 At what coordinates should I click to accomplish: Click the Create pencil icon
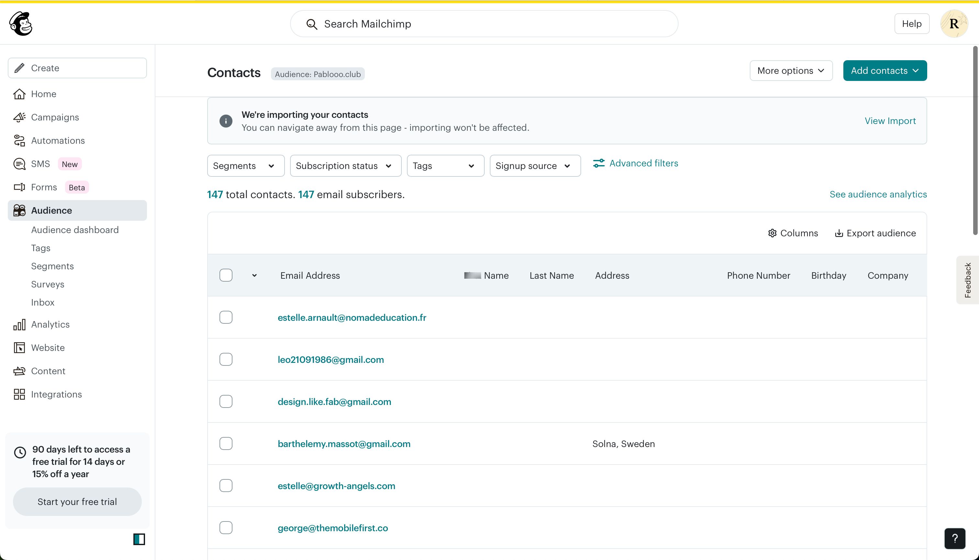[20, 68]
